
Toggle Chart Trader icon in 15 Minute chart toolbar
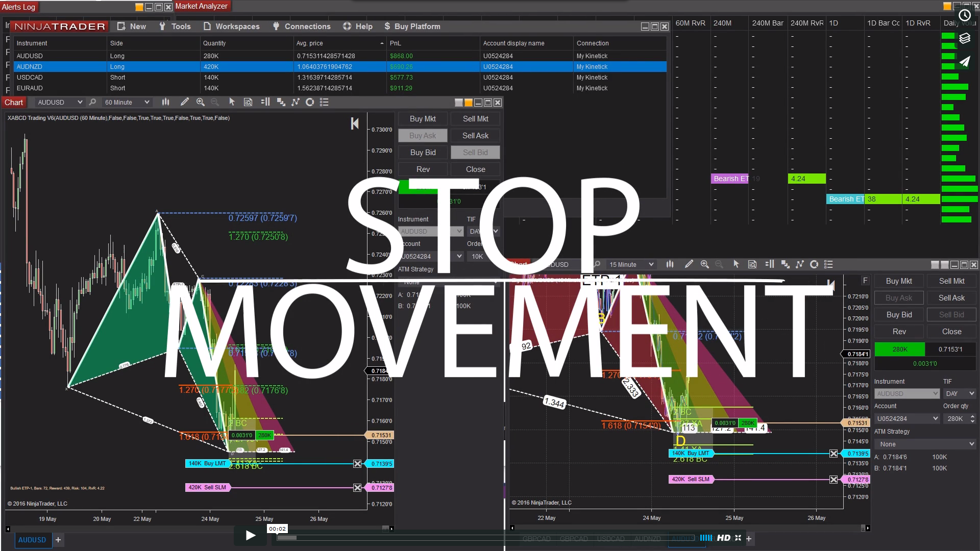tap(770, 264)
